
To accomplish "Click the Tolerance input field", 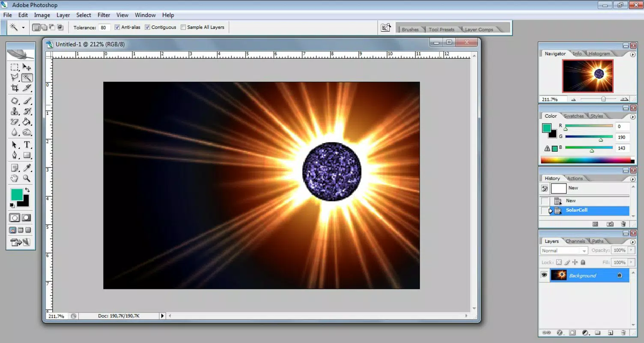I will (104, 27).
